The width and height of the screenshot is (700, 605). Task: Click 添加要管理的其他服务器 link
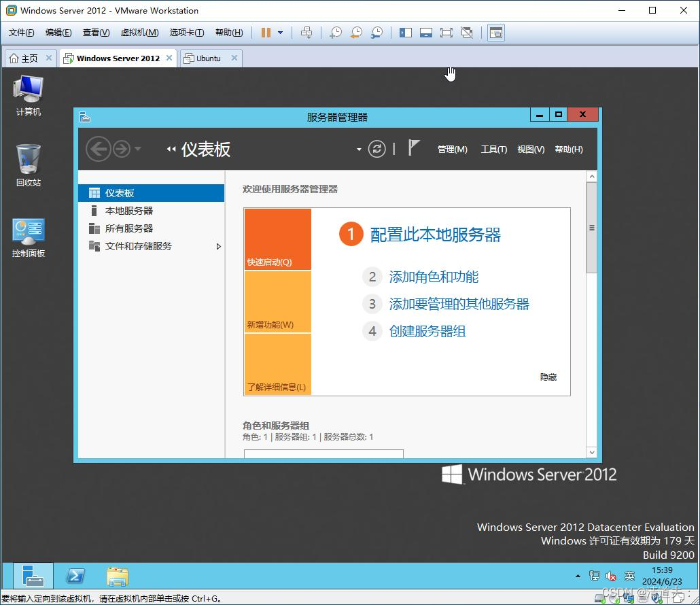[459, 304]
